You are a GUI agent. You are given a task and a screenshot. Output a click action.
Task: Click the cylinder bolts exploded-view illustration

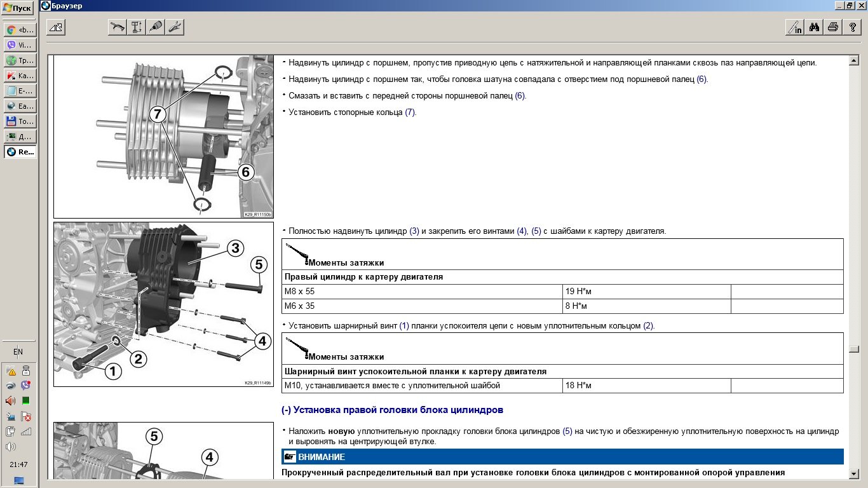pos(163,304)
